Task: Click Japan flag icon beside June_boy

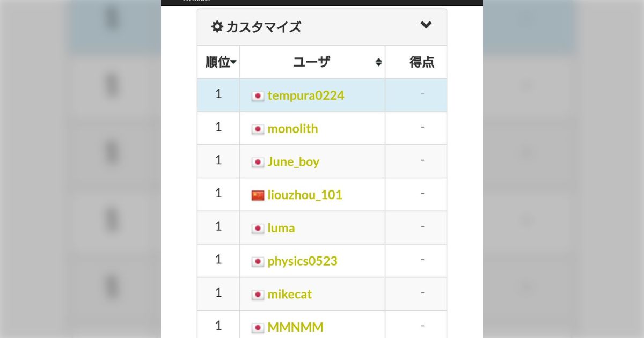Action: 258,163
